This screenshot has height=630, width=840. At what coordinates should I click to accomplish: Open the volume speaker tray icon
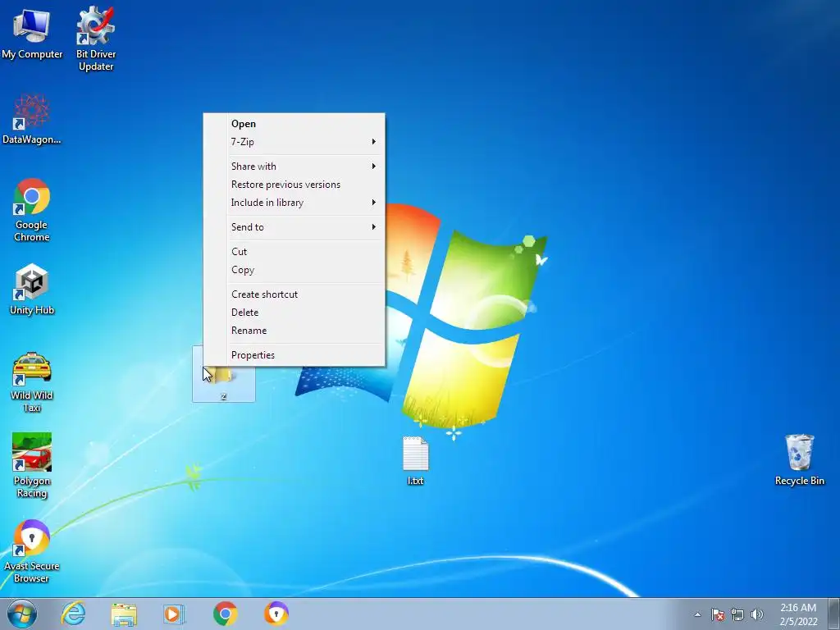(x=756, y=614)
